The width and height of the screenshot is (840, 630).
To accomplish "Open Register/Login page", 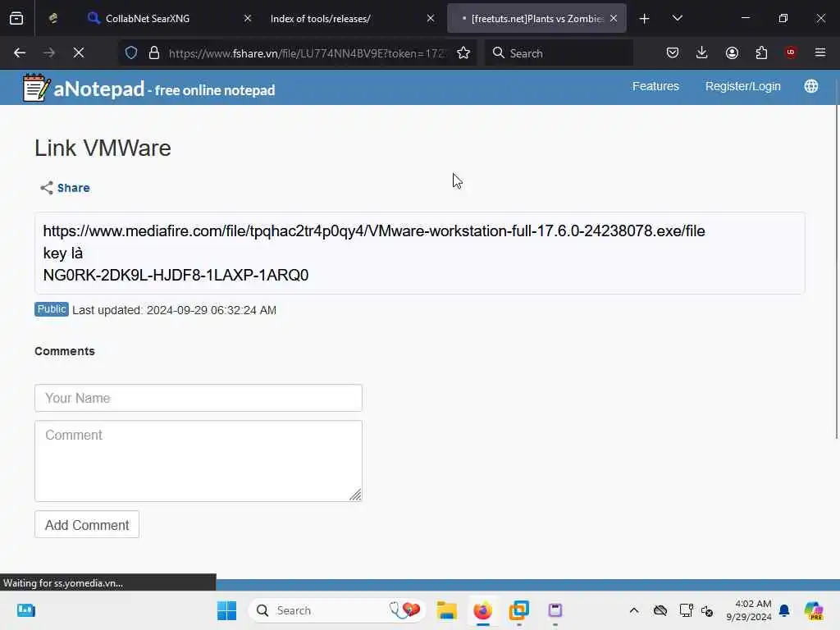I will click(x=743, y=86).
